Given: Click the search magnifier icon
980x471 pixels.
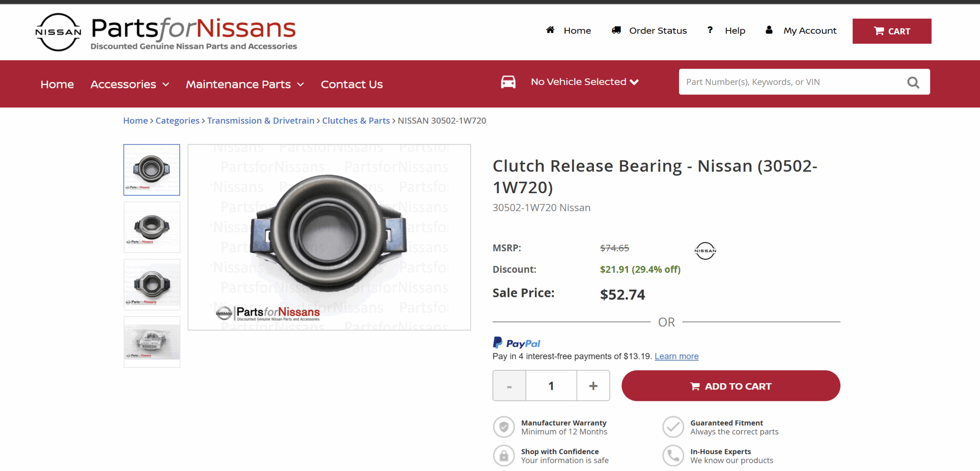Looking at the screenshot, I should coord(913,82).
